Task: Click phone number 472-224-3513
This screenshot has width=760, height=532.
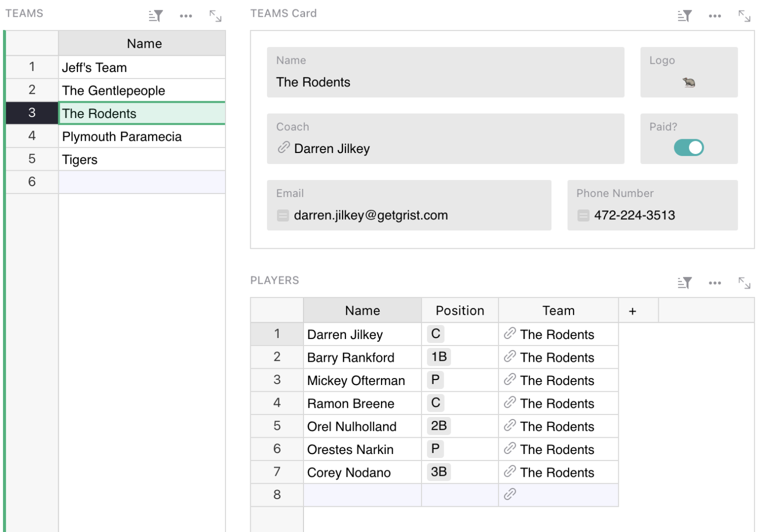Action: pos(634,215)
